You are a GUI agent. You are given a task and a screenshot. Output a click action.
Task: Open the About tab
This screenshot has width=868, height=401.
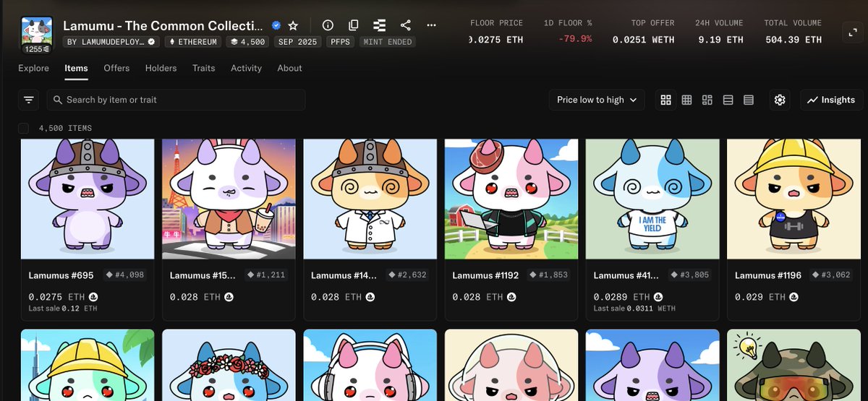click(x=289, y=68)
